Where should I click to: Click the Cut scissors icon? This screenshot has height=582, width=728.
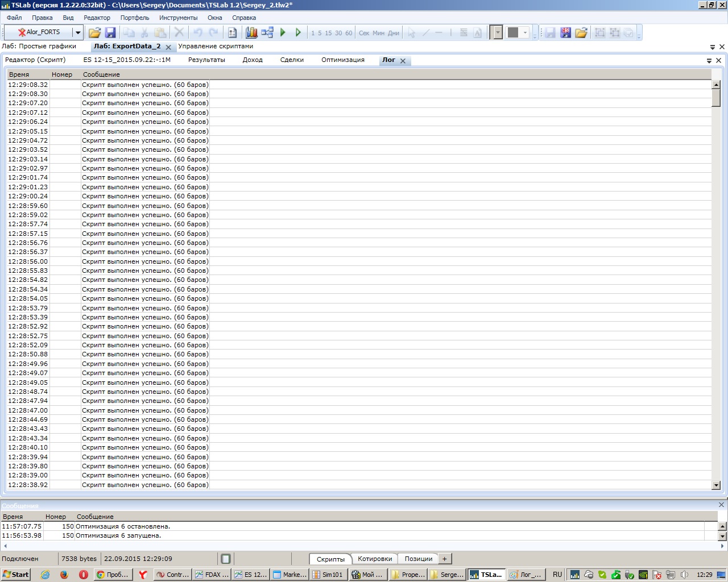click(x=144, y=32)
